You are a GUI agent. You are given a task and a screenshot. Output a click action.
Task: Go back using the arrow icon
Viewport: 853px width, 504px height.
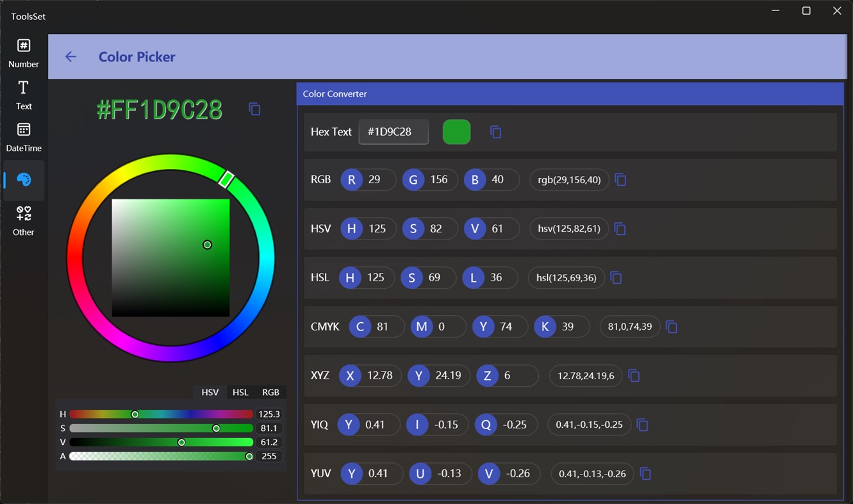pyautogui.click(x=70, y=57)
